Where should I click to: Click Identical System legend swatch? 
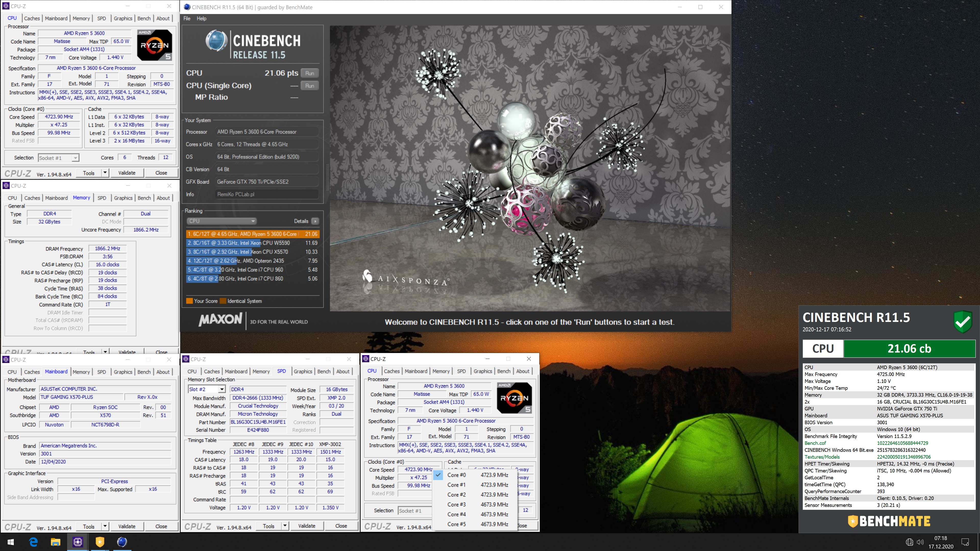tap(223, 301)
